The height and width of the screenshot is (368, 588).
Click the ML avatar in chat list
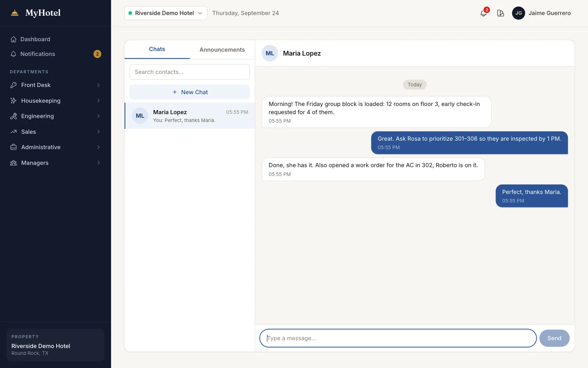click(140, 116)
